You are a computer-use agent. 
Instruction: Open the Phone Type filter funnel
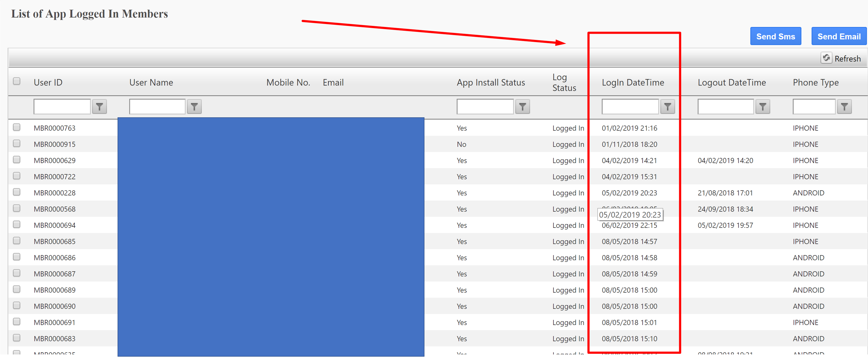tap(844, 107)
